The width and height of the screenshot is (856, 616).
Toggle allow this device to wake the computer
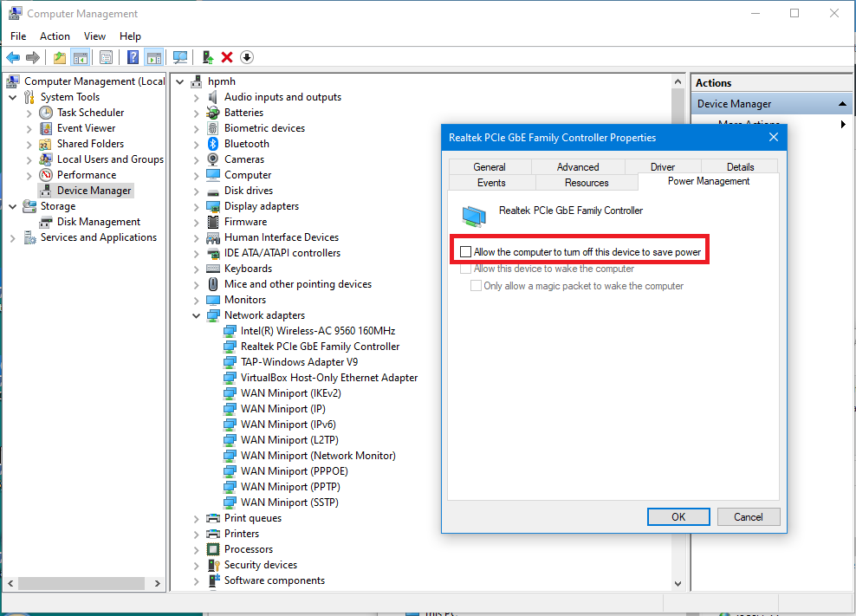[x=465, y=269]
